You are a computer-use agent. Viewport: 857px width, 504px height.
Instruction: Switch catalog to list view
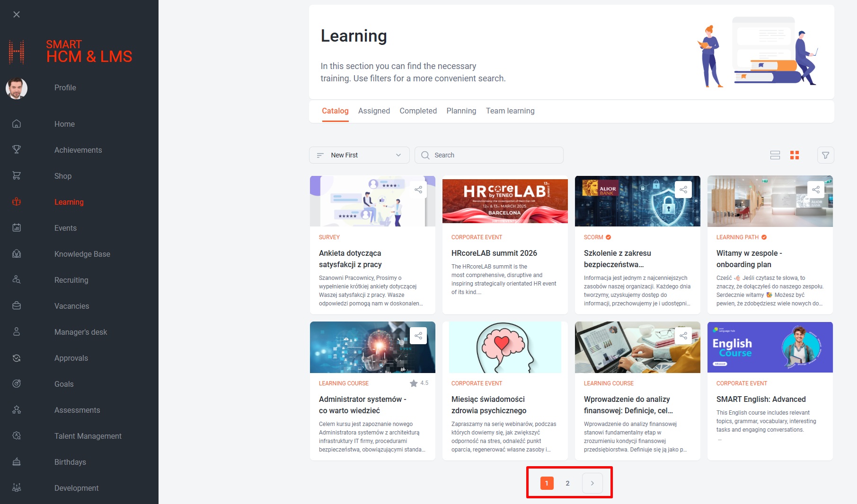click(x=775, y=155)
